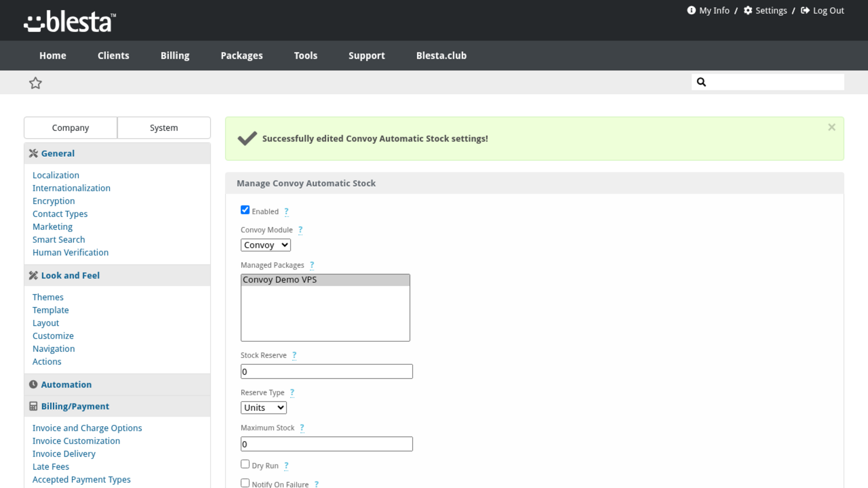
Task: Open Human Verification settings
Action: tap(71, 253)
